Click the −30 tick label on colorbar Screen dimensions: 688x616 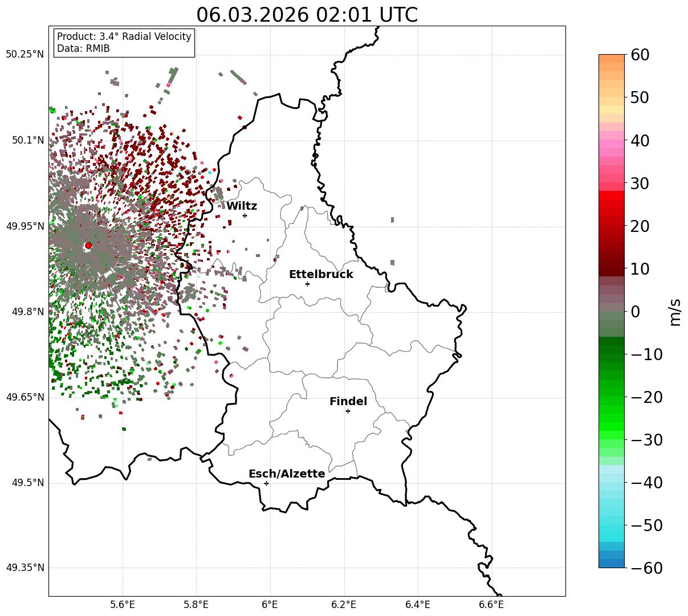(646, 440)
